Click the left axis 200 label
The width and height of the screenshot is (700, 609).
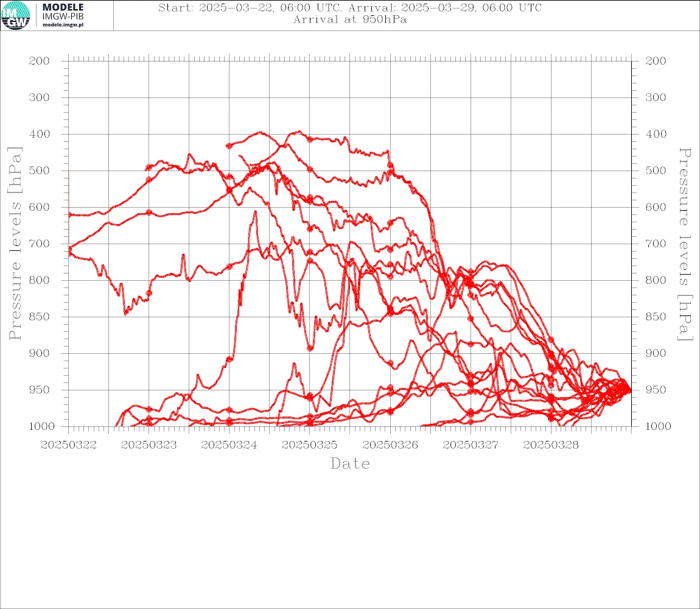point(40,61)
